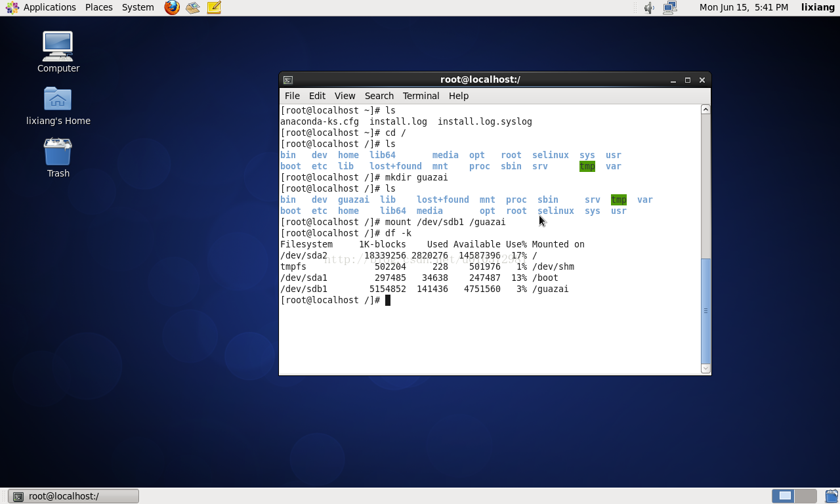The image size is (840, 504).
Task: Click the terminal scrollbar thumb
Action: pyautogui.click(x=705, y=310)
